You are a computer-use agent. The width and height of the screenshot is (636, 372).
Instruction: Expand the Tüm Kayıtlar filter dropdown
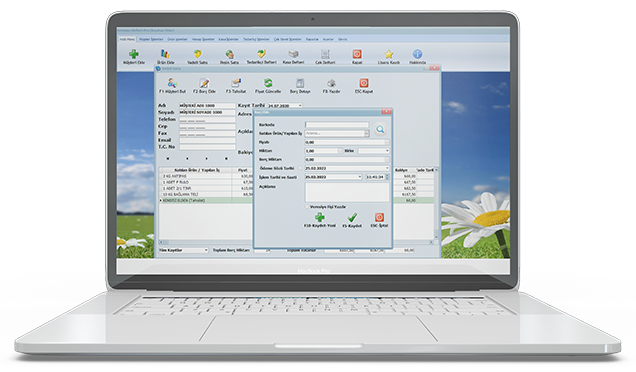coord(183,250)
